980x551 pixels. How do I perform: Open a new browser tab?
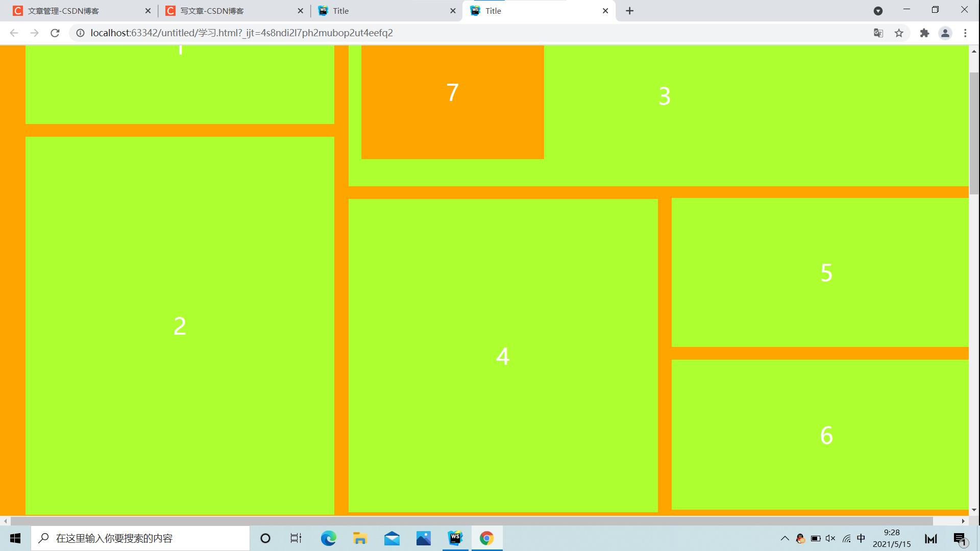tap(630, 11)
